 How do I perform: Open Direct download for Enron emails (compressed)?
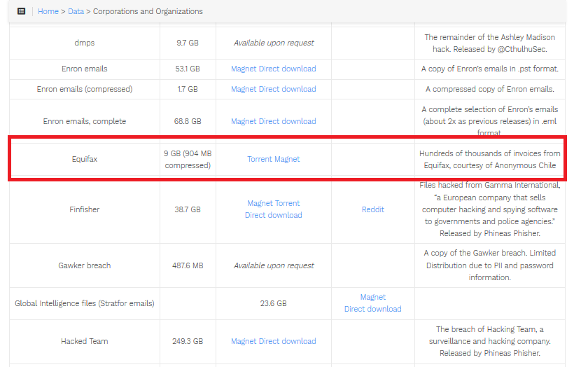287,89
